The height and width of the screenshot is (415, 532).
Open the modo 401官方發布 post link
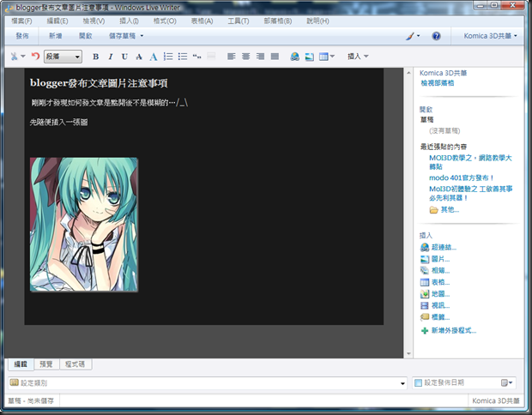461,178
